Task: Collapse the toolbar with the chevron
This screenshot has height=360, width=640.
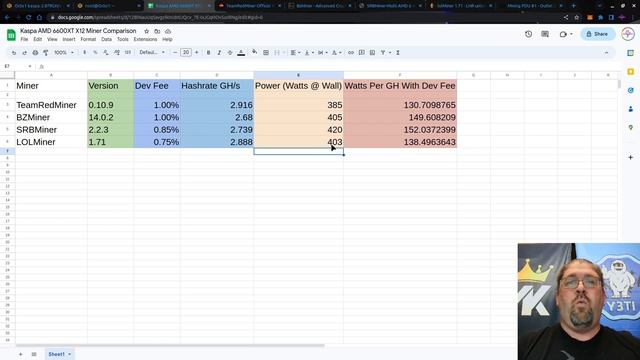Action: click(606, 53)
